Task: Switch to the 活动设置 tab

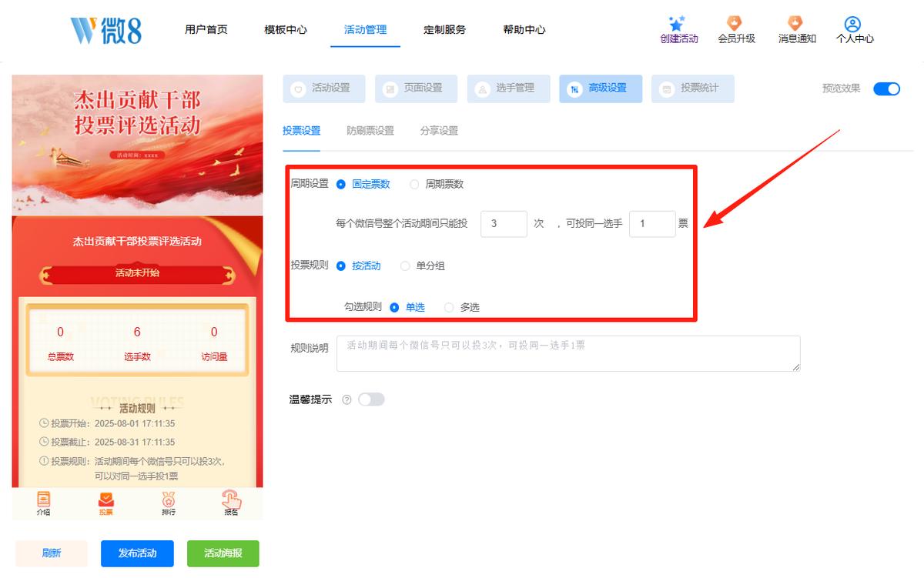Action: [324, 89]
